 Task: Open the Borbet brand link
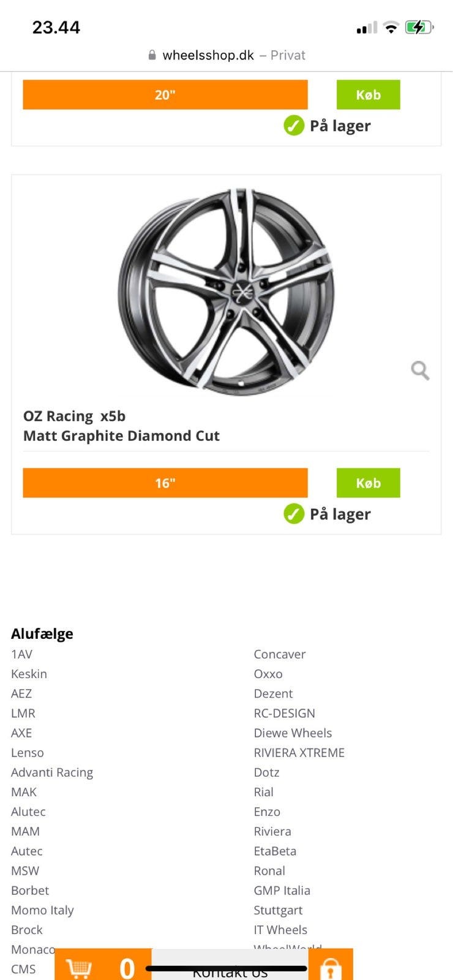30,890
